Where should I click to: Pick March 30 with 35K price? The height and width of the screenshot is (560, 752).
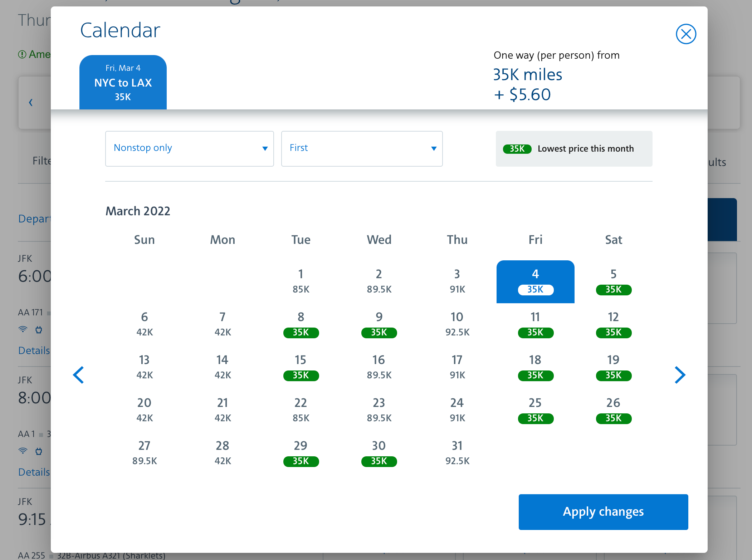click(x=379, y=453)
